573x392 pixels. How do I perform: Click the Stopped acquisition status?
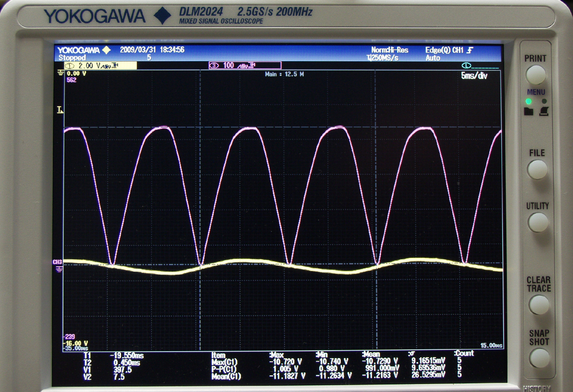(x=72, y=58)
